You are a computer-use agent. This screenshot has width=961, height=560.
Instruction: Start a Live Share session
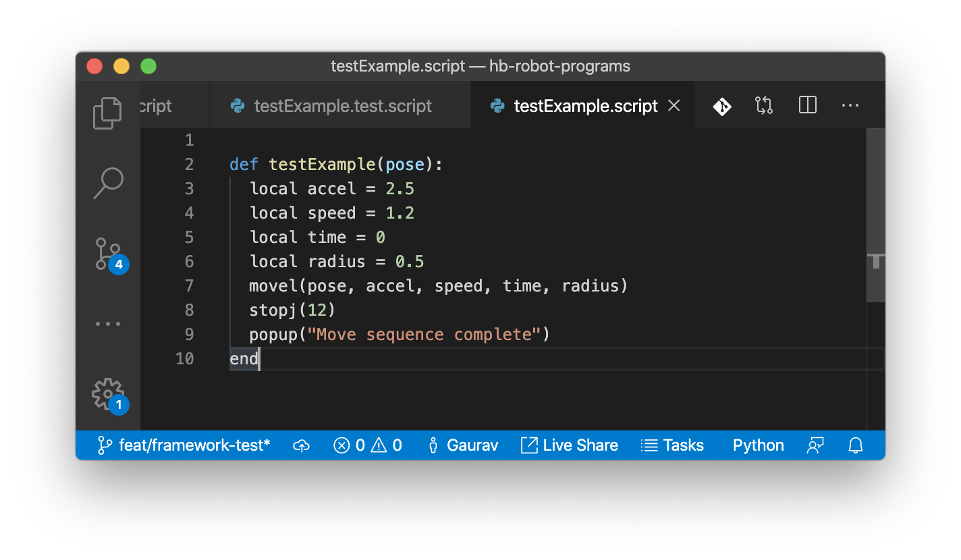(x=570, y=445)
